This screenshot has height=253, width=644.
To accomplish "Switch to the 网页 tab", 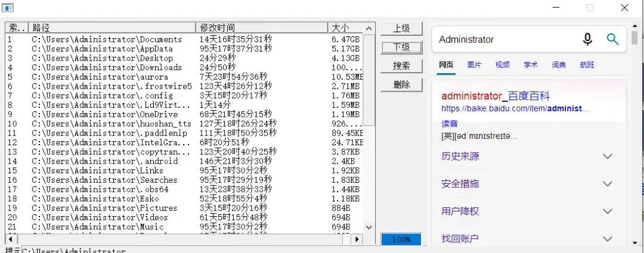I will coord(446,65).
